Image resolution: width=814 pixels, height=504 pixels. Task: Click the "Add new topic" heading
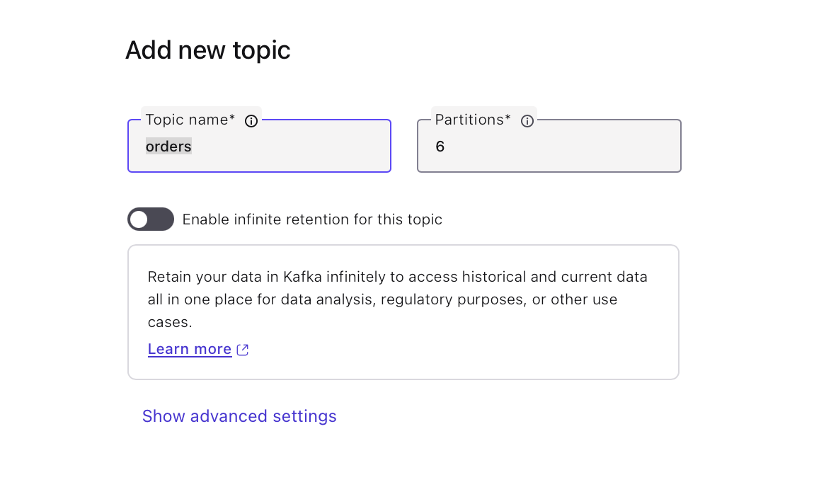(208, 50)
